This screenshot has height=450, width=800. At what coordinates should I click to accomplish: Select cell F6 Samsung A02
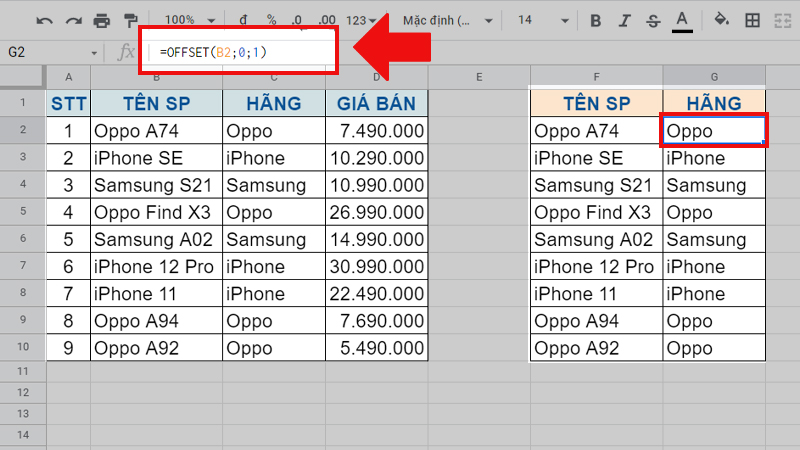coord(596,239)
